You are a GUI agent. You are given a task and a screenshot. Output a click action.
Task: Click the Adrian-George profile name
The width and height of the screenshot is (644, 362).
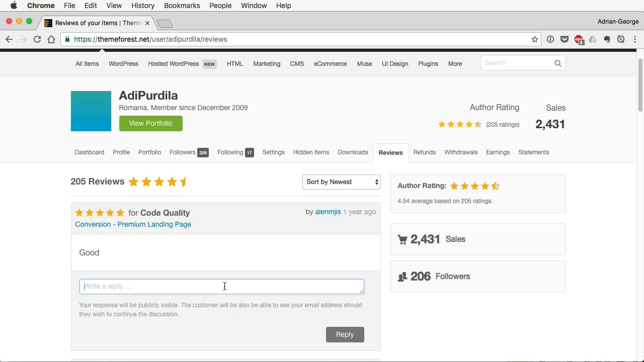pyautogui.click(x=618, y=22)
